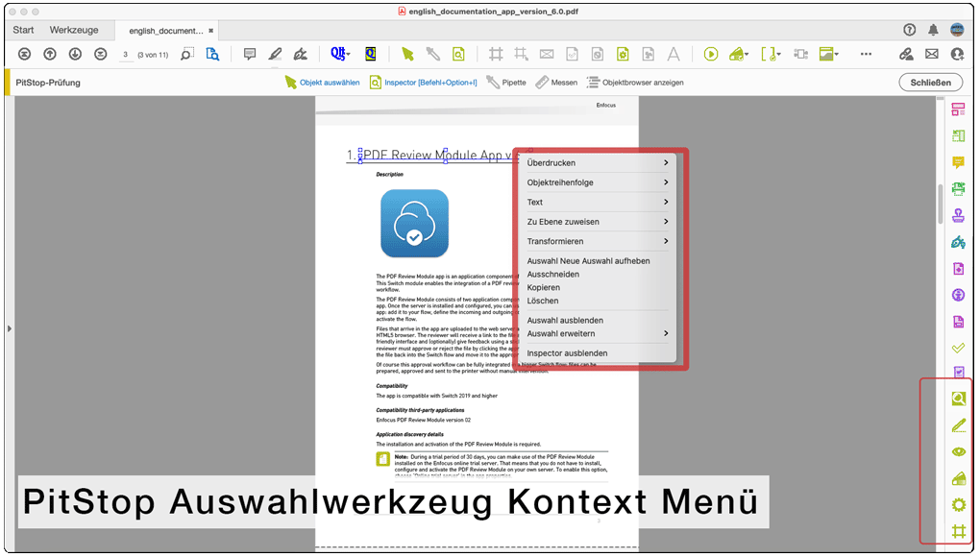Select the first crop marks grid tool
This screenshot has height=557, width=980.
coord(496,55)
